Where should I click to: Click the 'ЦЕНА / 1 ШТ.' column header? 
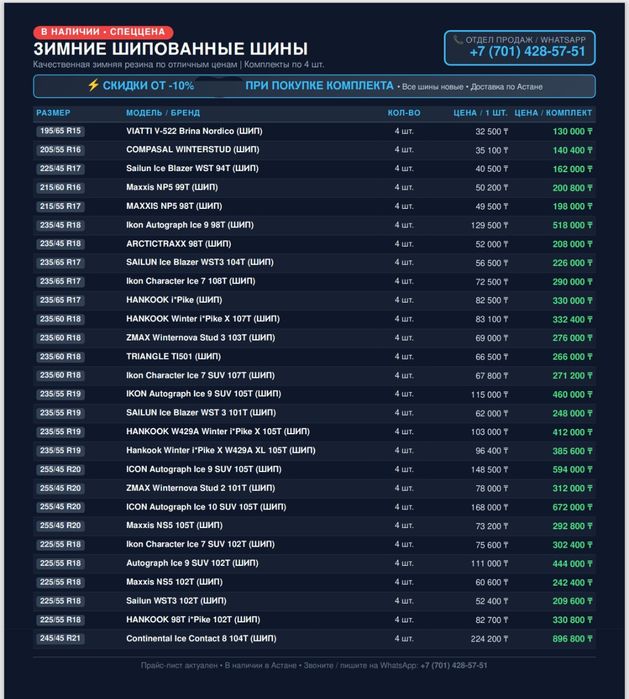(x=480, y=113)
